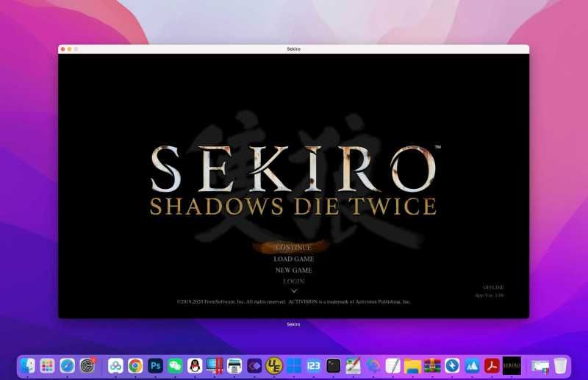
Task: Click the down chevron below LOGIN
Action: [x=294, y=291]
